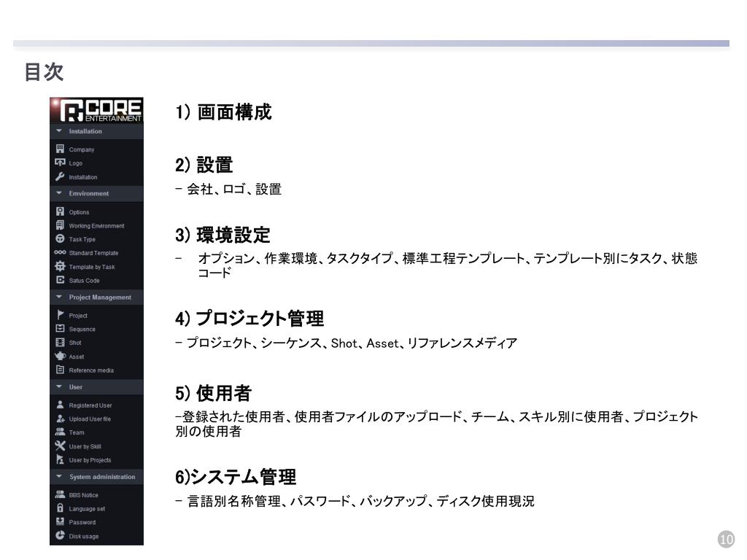Image resolution: width=747 pixels, height=560 pixels.
Task: Click the User by Skill tools icon
Action: point(60,446)
